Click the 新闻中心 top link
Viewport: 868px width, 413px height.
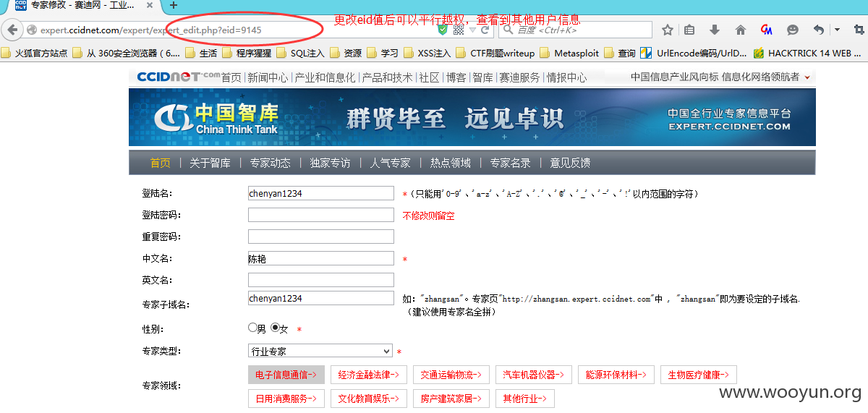267,77
